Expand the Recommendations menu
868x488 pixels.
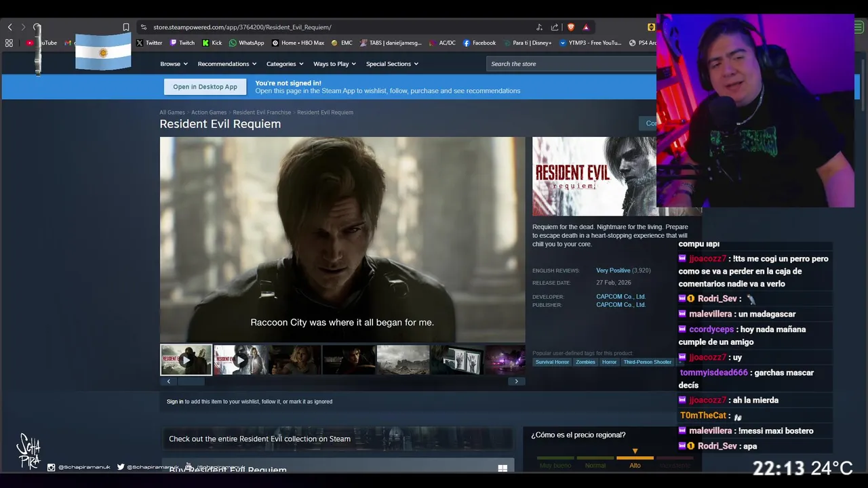coord(227,64)
